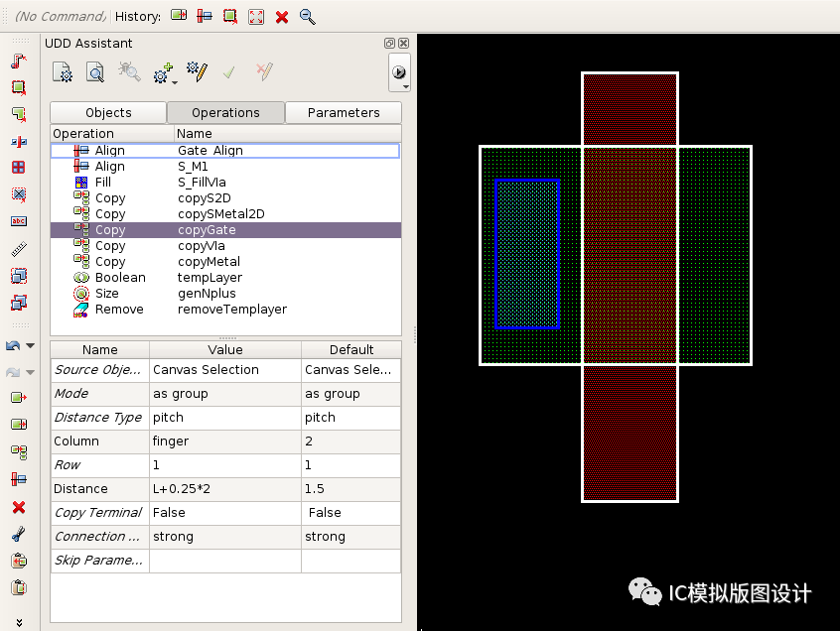Open the undo history dropdown arrow
The height and width of the screenshot is (631, 840).
(x=31, y=346)
